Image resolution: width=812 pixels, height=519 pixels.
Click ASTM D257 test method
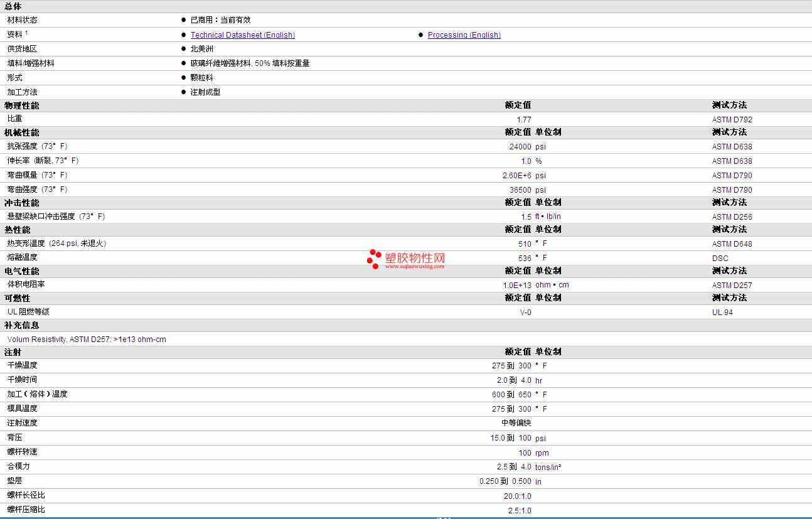point(732,286)
